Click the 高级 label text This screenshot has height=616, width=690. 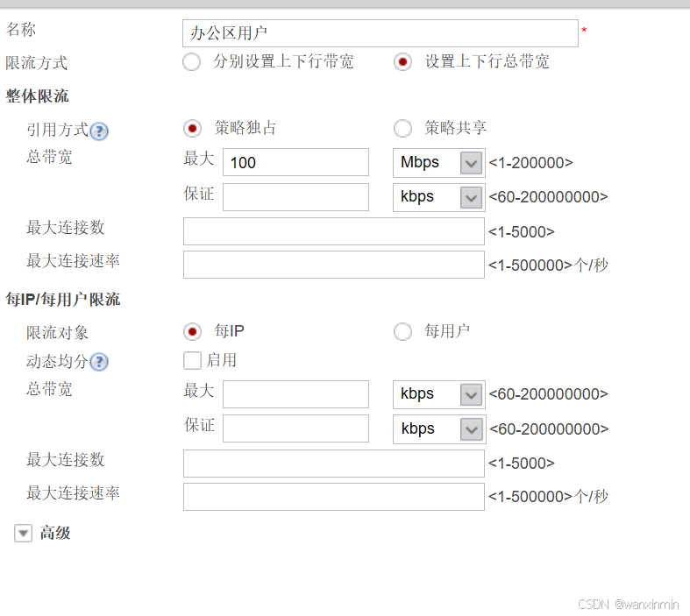coord(55,533)
